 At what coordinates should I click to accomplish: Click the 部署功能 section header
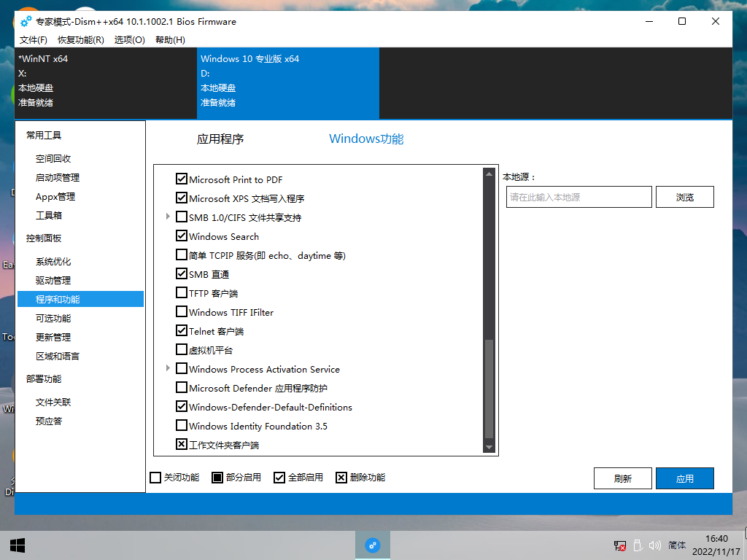pyautogui.click(x=44, y=379)
